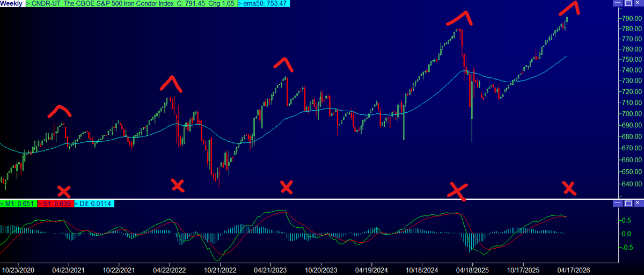
Task: Click the 0.0 value on indicator axis
Action: pyautogui.click(x=627, y=234)
